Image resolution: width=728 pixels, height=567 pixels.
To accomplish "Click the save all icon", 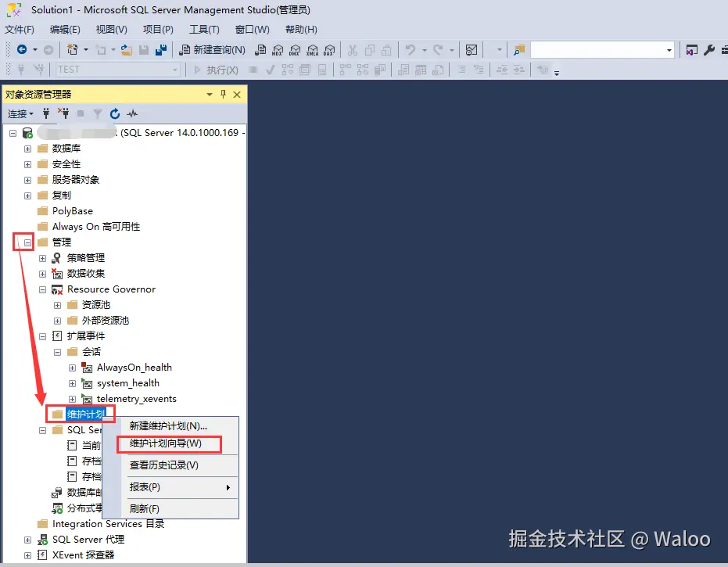I will pos(160,50).
